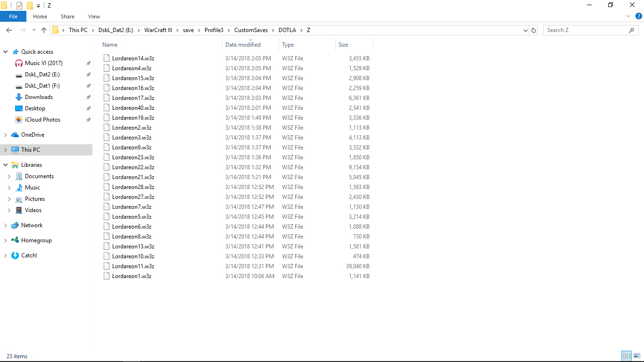
Task: Collapse the Quick access tree node
Action: 6,52
